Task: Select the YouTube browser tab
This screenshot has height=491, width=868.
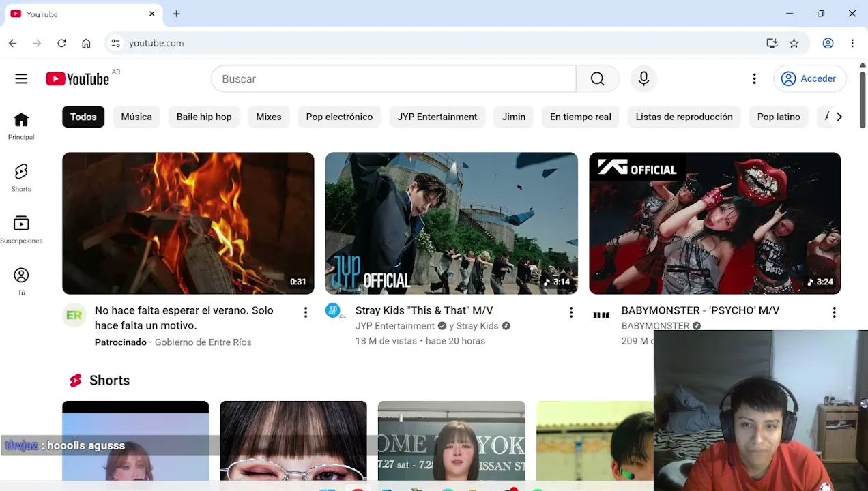Action: pyautogui.click(x=82, y=14)
